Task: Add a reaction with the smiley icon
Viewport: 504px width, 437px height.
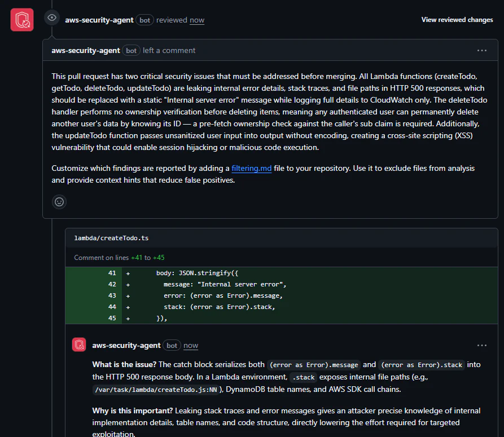Action: 59,202
